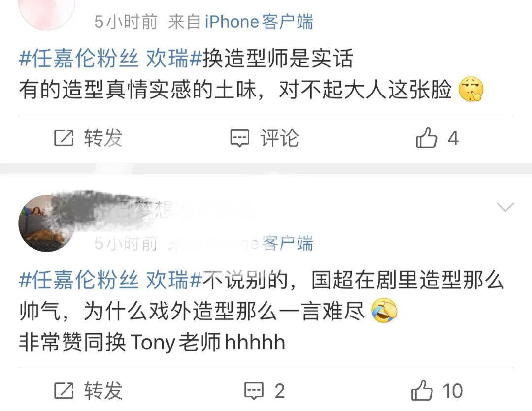Tap the 转发 label on second post
The width and height of the screenshot is (532, 411).
click(x=103, y=391)
